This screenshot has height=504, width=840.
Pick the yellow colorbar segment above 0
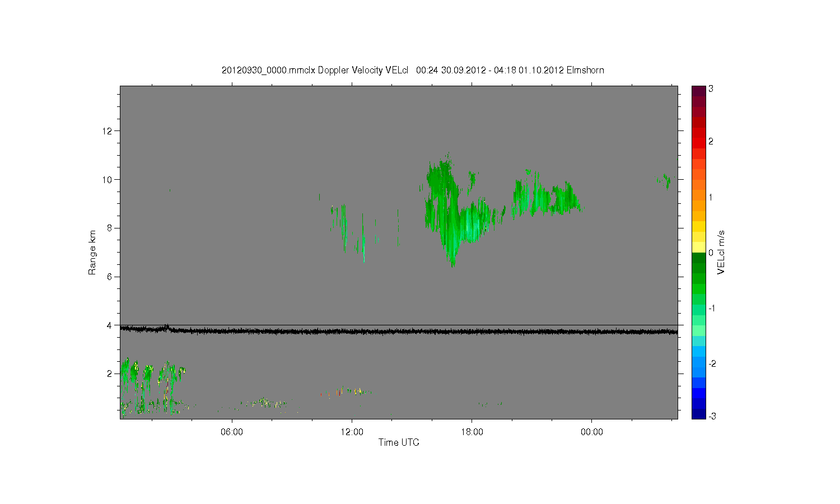[x=698, y=247]
